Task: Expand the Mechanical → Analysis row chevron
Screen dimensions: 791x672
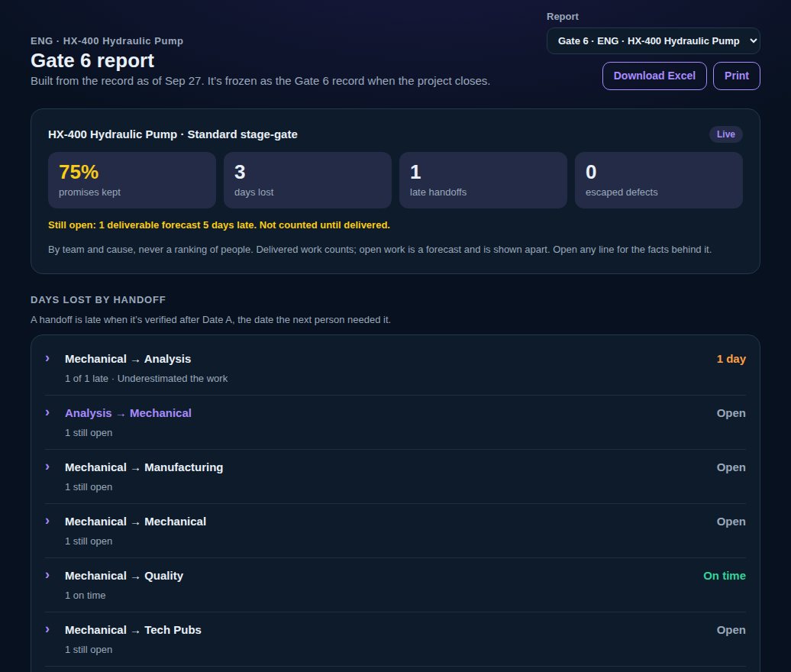Action: pos(47,358)
